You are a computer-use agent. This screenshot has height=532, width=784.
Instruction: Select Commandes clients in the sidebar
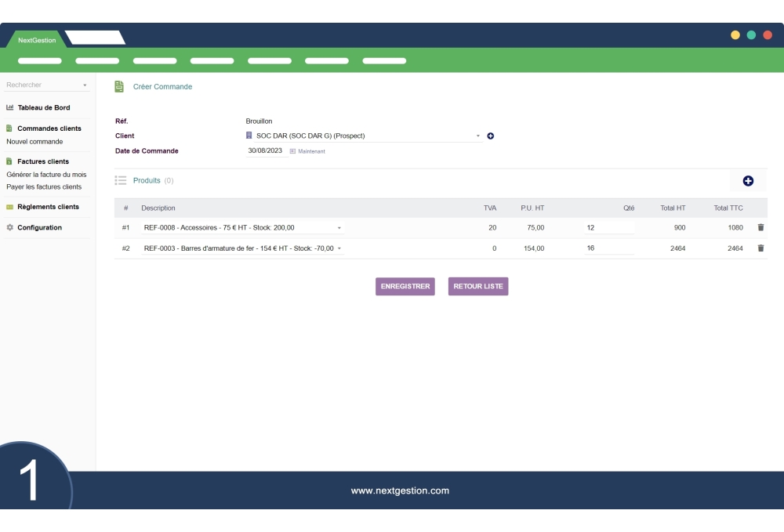48,128
